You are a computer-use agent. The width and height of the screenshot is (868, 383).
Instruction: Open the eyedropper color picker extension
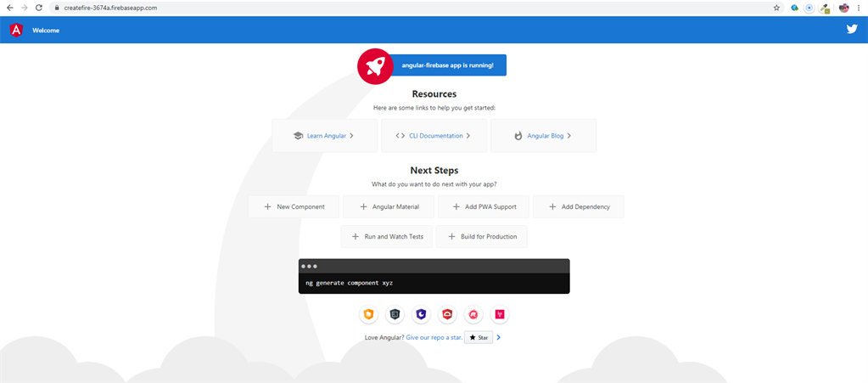click(824, 8)
